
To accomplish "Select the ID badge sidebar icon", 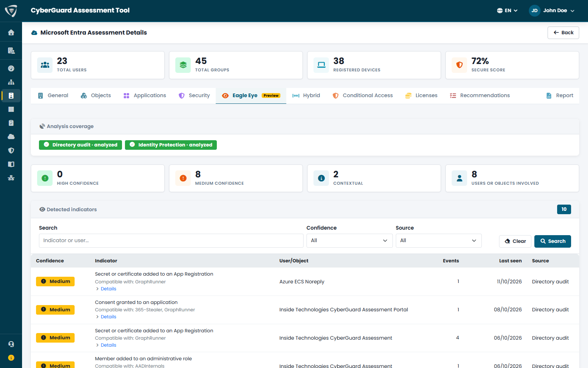I will [x=11, y=96].
